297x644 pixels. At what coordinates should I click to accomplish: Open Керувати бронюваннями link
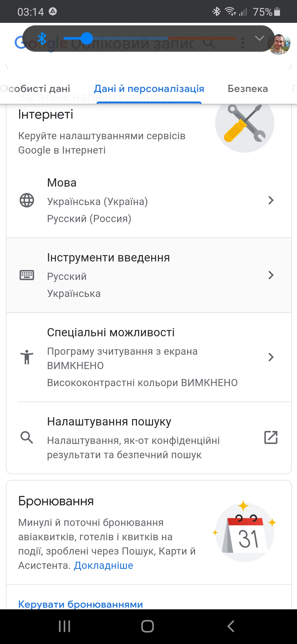click(x=81, y=604)
